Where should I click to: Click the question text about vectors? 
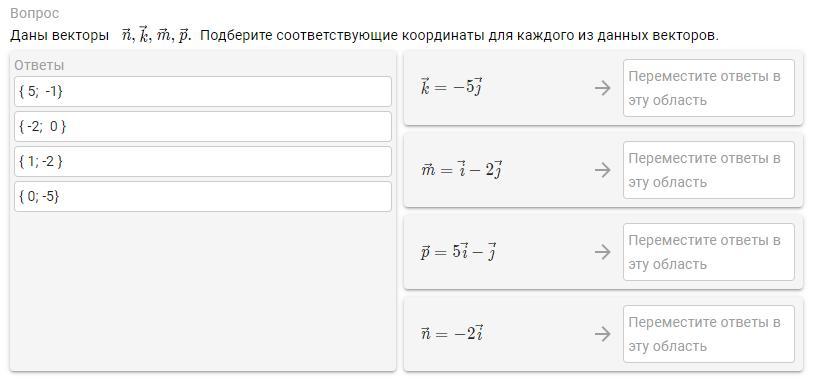364,36
